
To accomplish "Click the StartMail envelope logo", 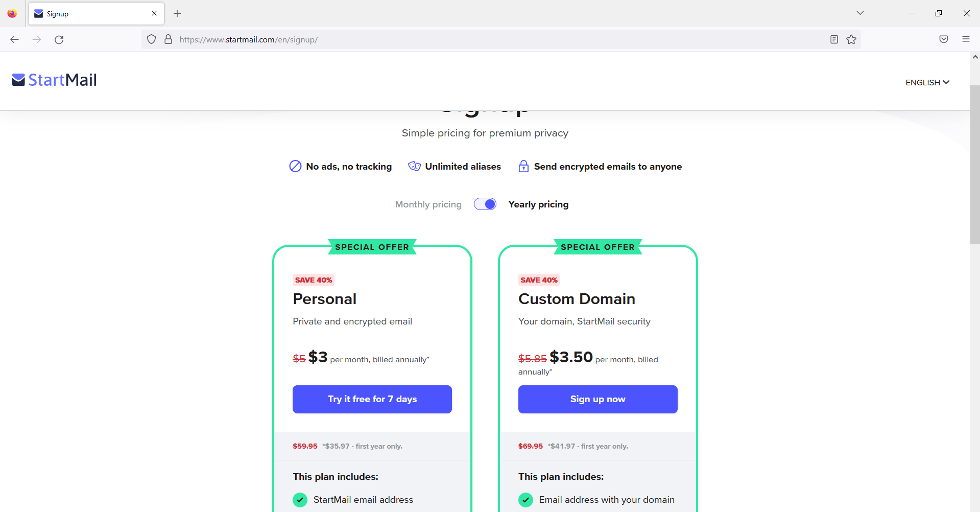I will (x=18, y=80).
